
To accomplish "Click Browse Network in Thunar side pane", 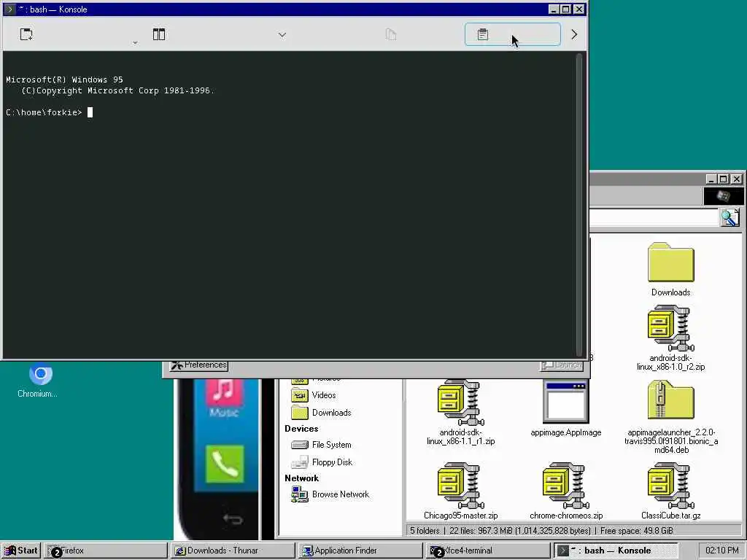I will (x=340, y=494).
